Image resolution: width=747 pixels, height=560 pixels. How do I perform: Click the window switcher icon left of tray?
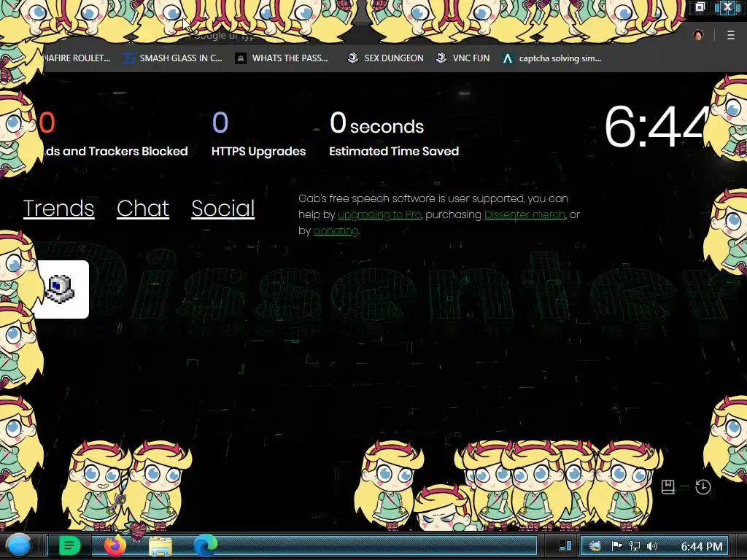565,545
